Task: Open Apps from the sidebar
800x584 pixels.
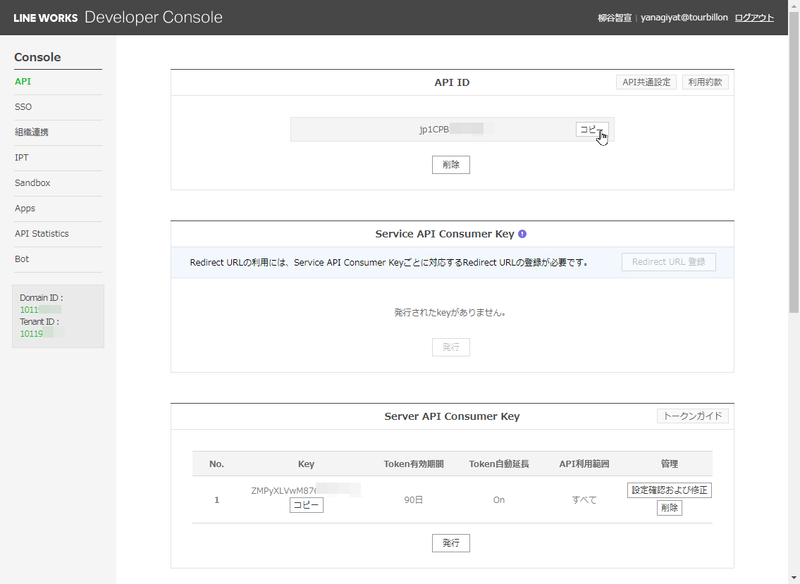Action: 25,208
